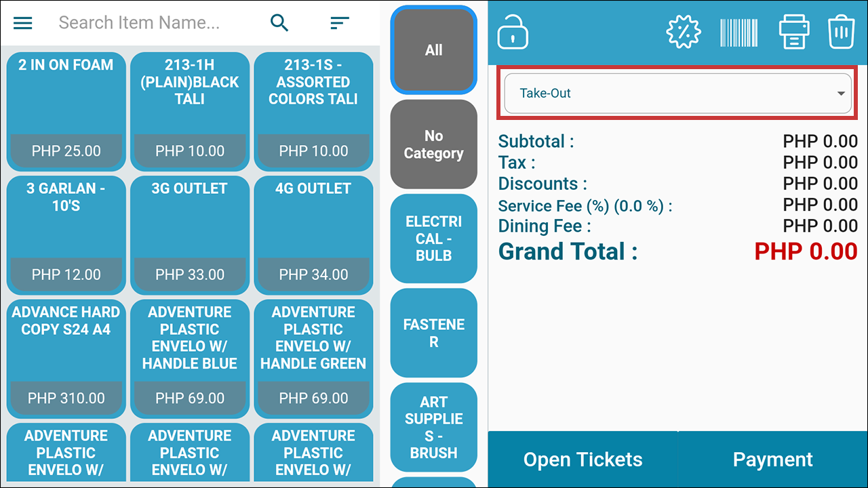Viewport: 868px width, 488px height.
Task: Add 213-1H (PLAIN)BLACK TALI item
Action: click(190, 112)
